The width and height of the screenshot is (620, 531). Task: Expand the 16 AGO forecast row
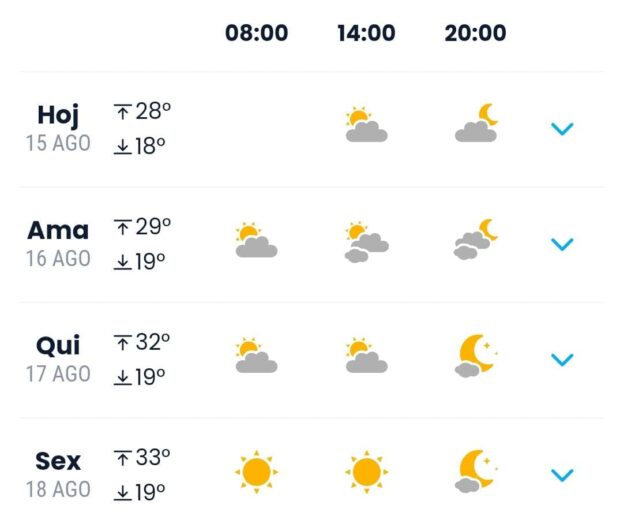coord(563,244)
